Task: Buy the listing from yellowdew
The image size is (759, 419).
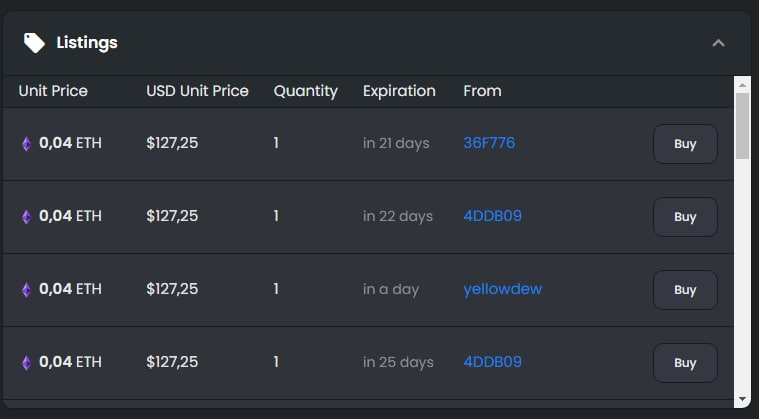Action: [685, 290]
